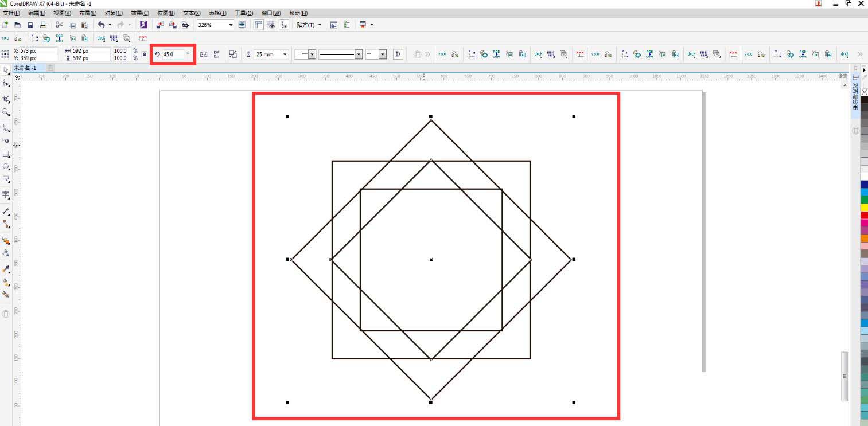Toggle full-screen preview eye icon

(x=271, y=25)
